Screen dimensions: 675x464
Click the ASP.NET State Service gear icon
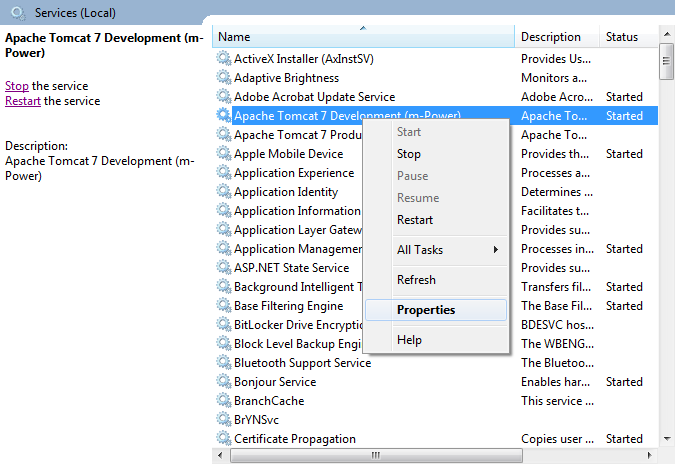pyautogui.click(x=223, y=267)
